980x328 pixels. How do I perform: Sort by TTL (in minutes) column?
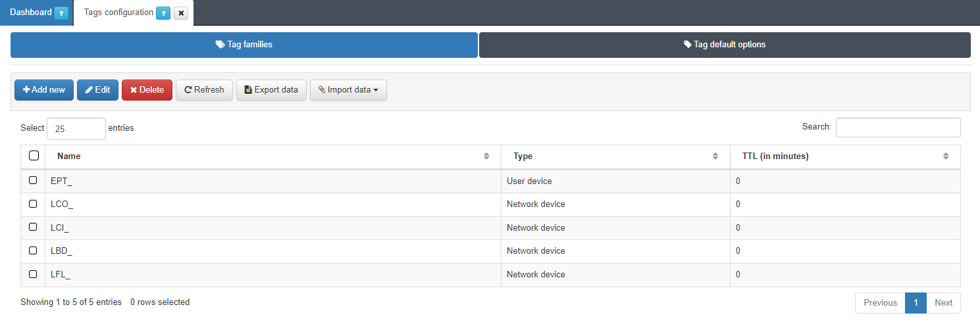point(945,156)
